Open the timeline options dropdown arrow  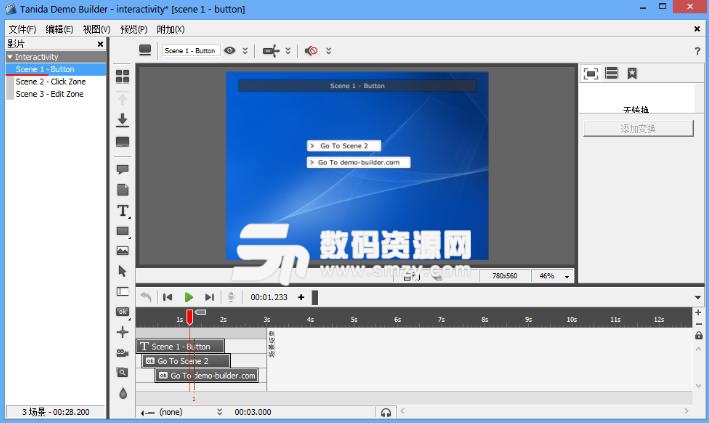tap(698, 298)
